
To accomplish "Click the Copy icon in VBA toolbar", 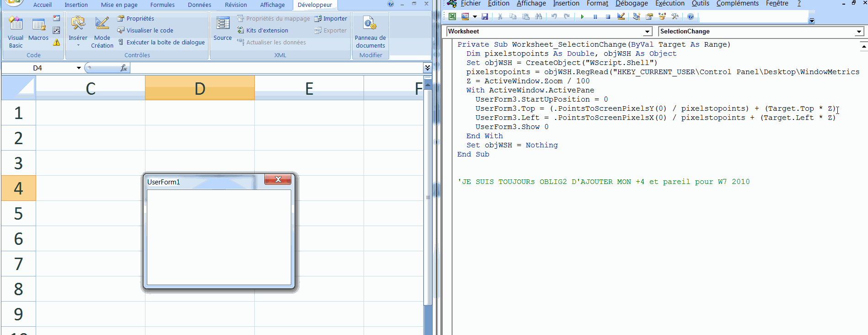I will (x=513, y=16).
